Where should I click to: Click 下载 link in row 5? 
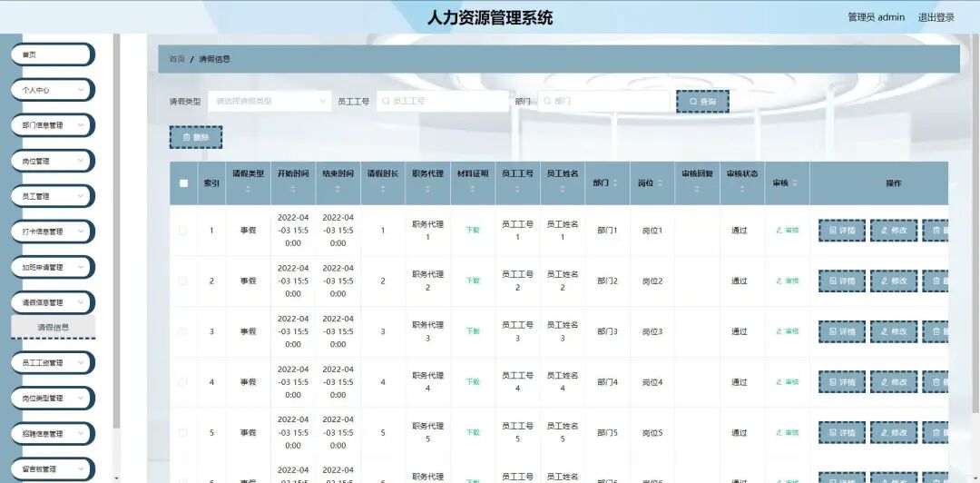coord(473,433)
